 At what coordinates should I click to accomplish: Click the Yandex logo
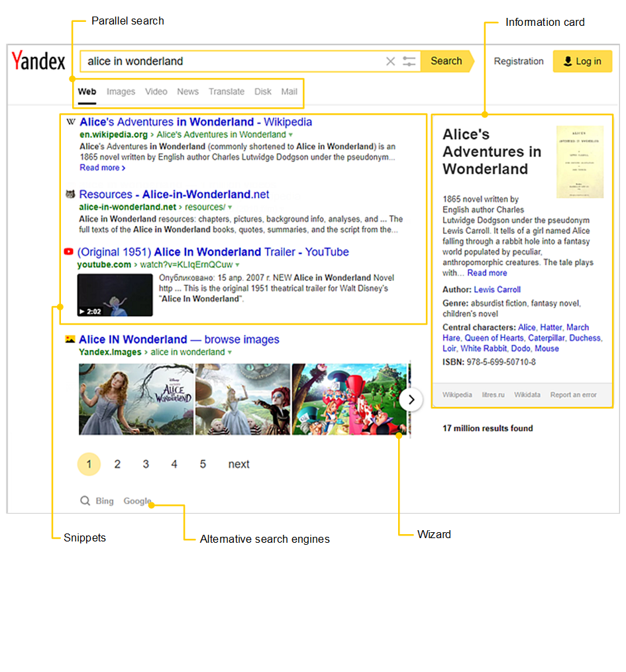38,60
